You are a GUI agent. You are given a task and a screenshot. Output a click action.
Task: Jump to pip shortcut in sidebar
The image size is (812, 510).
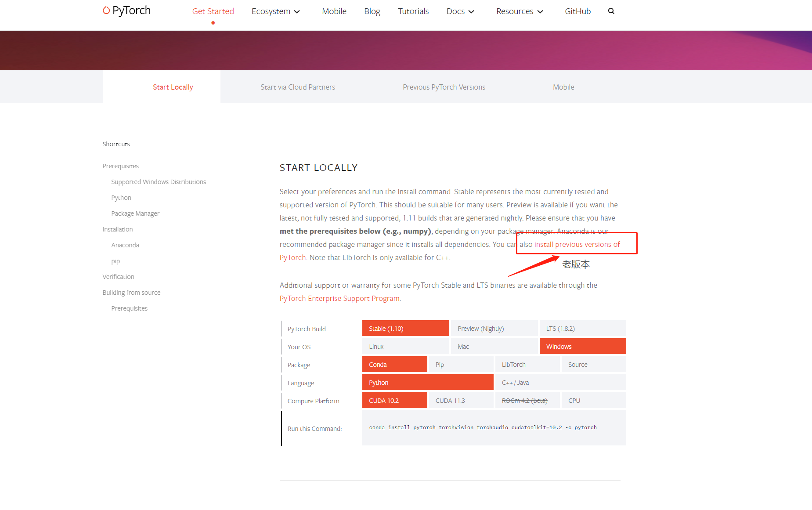tap(115, 261)
